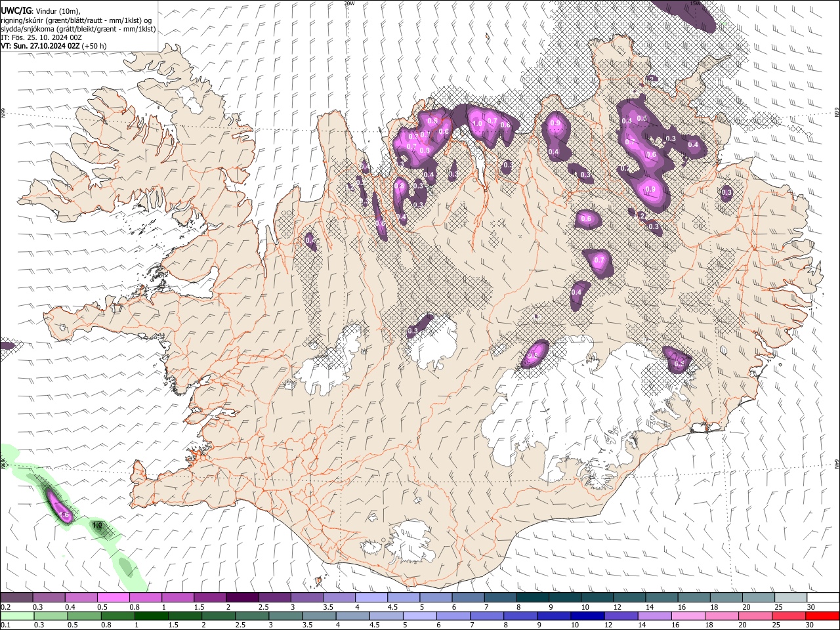This screenshot has height=630, width=840.
Task: Click the '20W' longitude label on the top edge
Action: 349,3
